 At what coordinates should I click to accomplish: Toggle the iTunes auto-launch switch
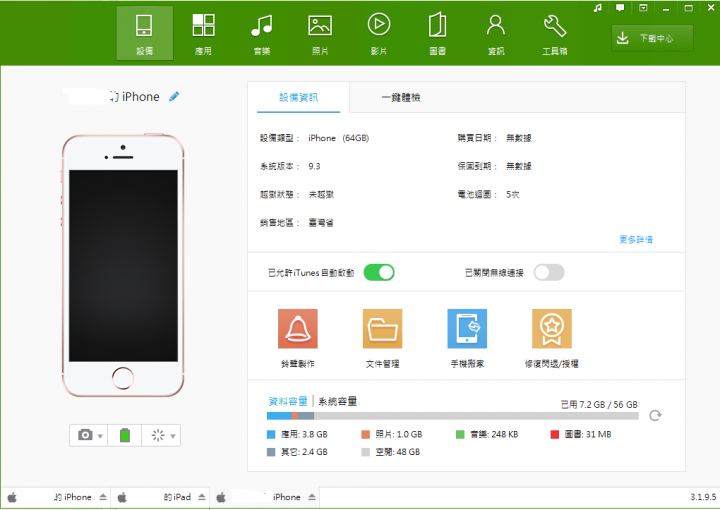pyautogui.click(x=379, y=272)
